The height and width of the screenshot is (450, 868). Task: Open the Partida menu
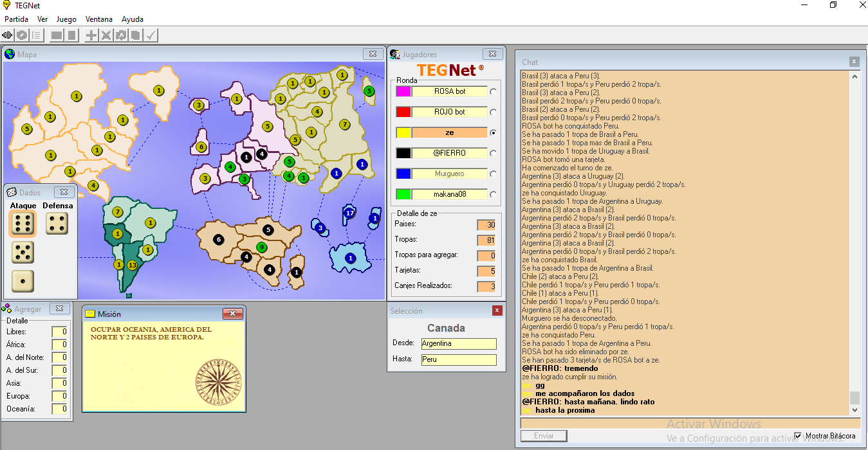tap(17, 19)
